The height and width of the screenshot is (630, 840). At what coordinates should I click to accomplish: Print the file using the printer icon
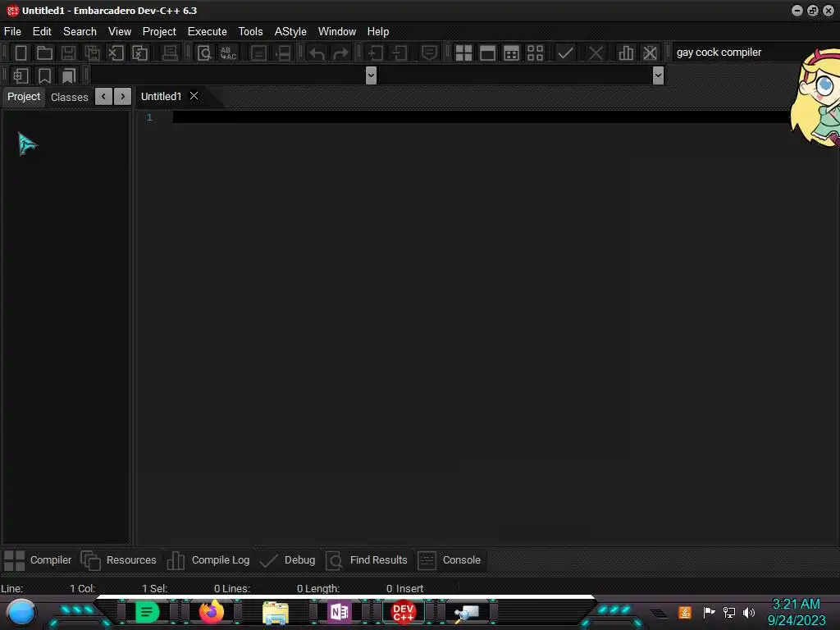pos(170,52)
